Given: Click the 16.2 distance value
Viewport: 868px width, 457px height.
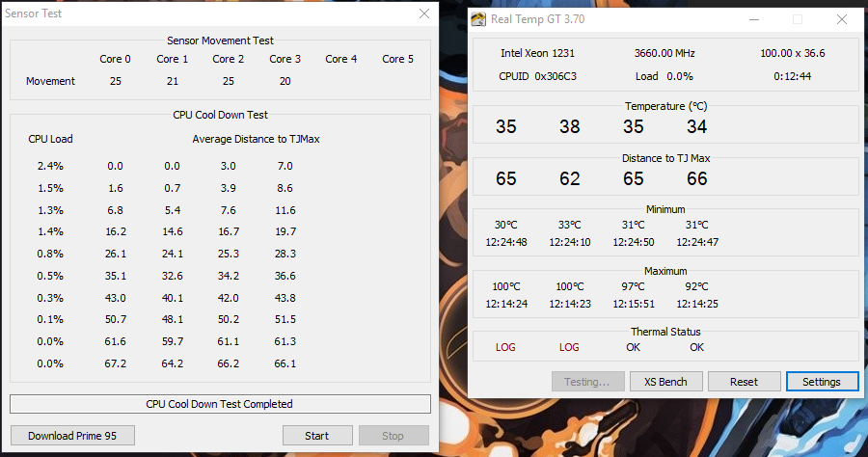Looking at the screenshot, I should coord(116,231).
